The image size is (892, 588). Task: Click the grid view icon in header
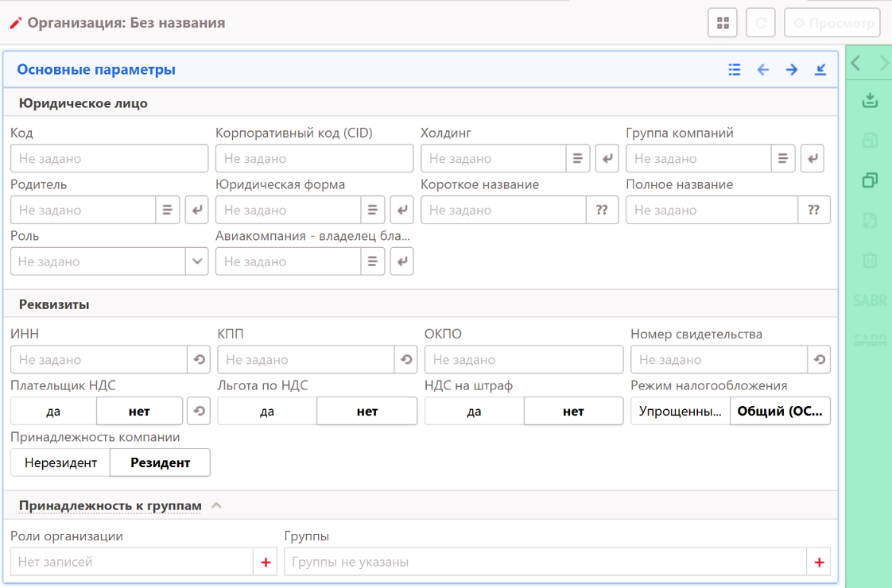point(723,23)
